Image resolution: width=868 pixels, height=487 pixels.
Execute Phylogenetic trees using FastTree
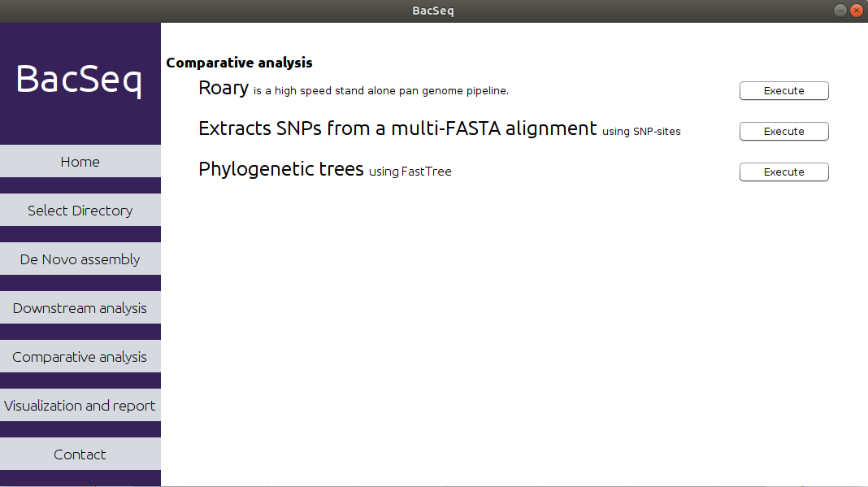point(783,172)
